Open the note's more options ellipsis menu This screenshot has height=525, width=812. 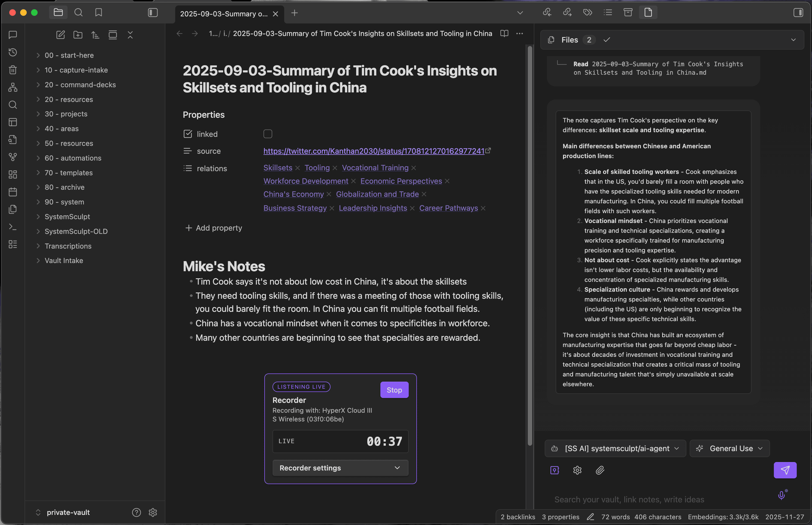(519, 34)
